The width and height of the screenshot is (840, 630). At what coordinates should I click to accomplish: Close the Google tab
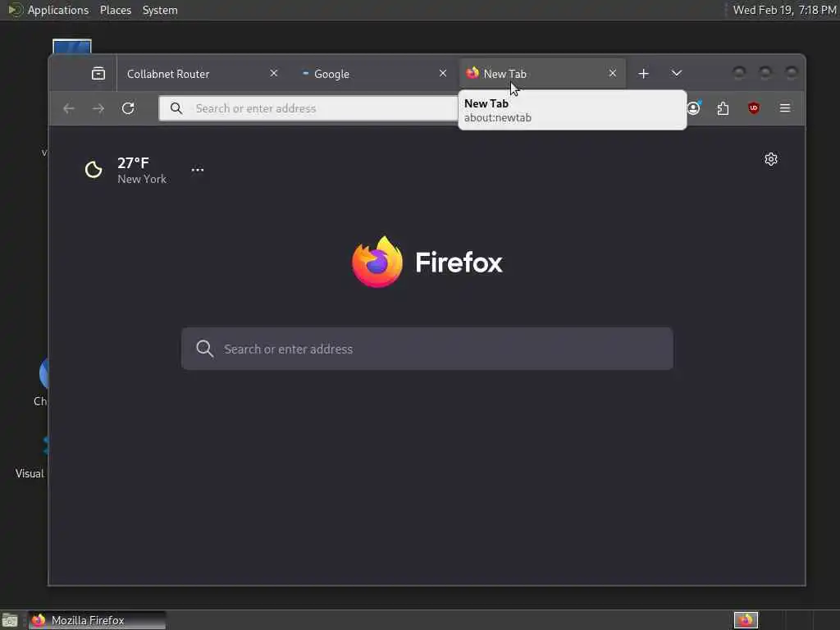click(443, 73)
